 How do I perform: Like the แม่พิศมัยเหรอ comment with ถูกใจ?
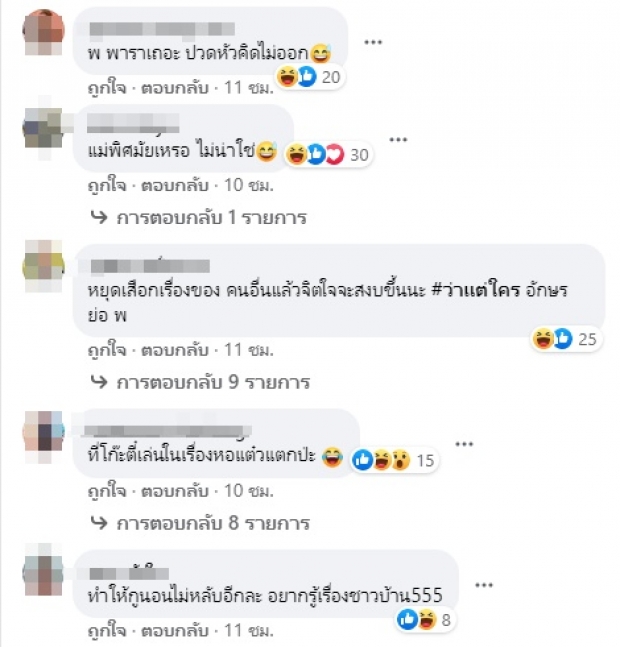pyautogui.click(x=107, y=185)
